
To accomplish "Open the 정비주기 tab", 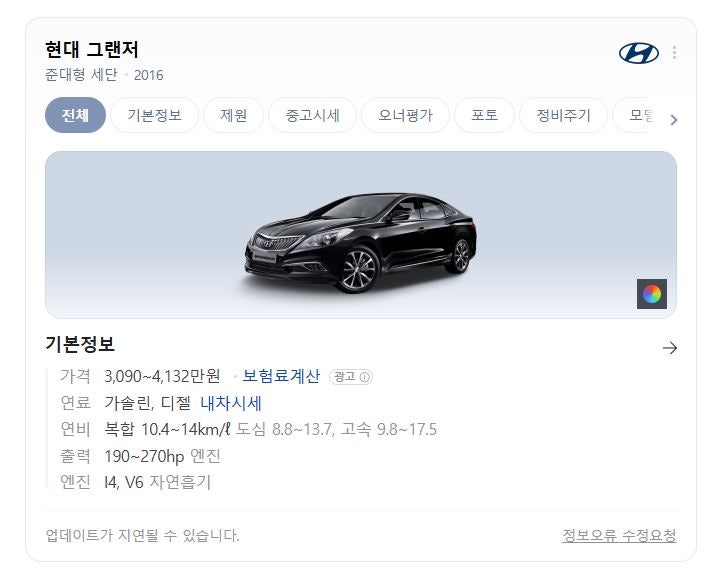I will 563,115.
